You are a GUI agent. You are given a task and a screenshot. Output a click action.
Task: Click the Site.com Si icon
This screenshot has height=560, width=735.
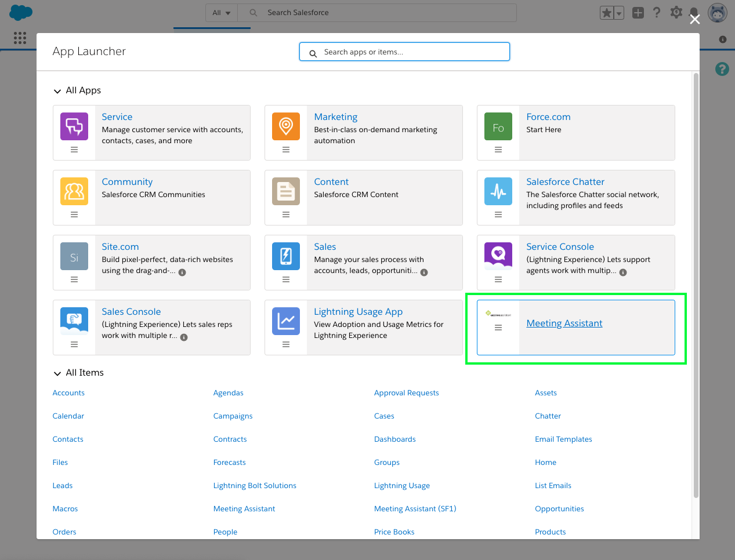(74, 256)
